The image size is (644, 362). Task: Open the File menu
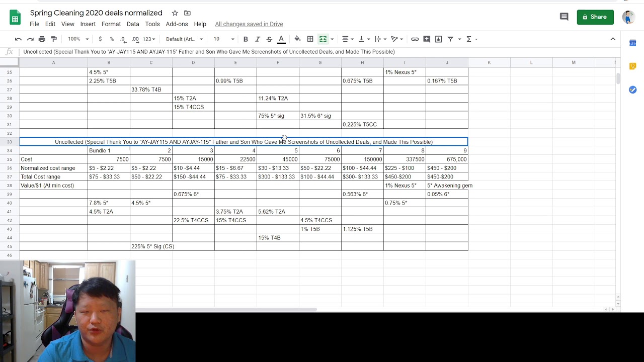[34, 24]
